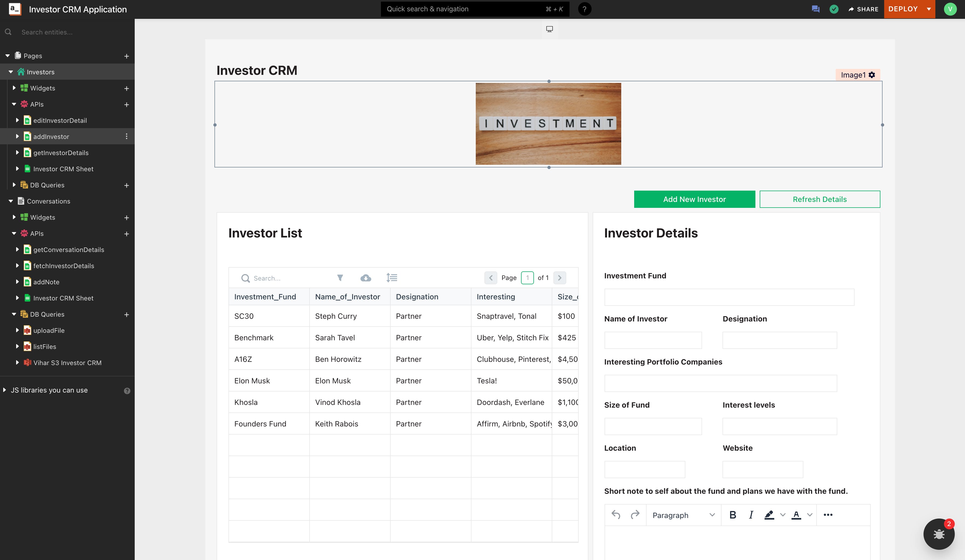This screenshot has width=965, height=560.
Task: Click the help question mark icon
Action: pos(584,9)
